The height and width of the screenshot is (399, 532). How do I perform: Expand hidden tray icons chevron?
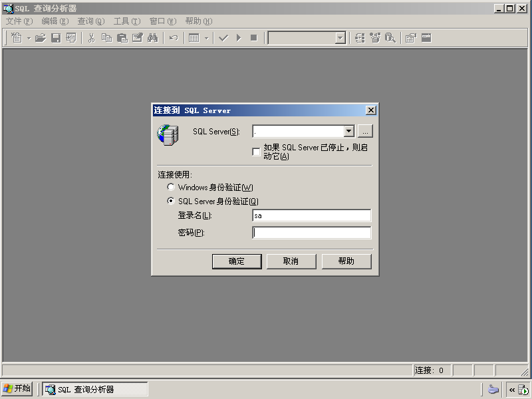pyautogui.click(x=512, y=390)
